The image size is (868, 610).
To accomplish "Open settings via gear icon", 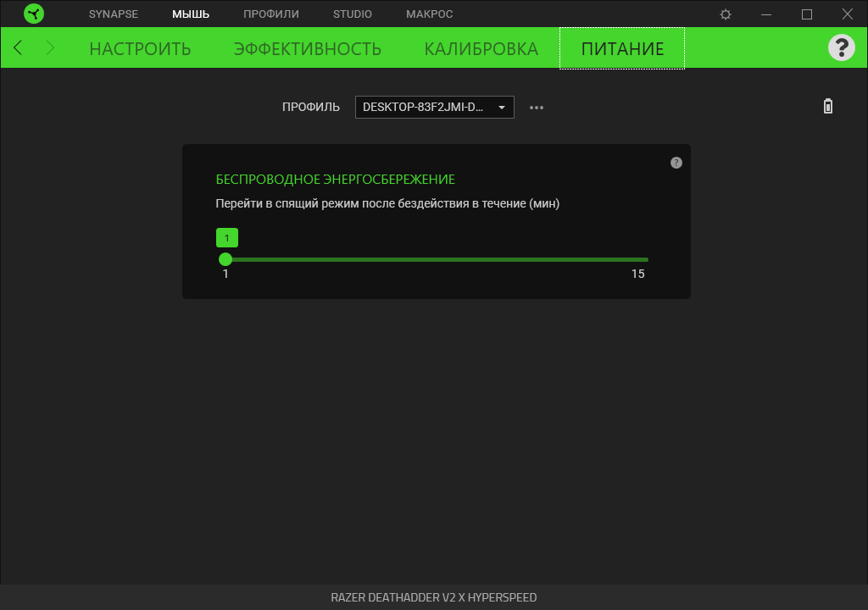I will pos(726,14).
